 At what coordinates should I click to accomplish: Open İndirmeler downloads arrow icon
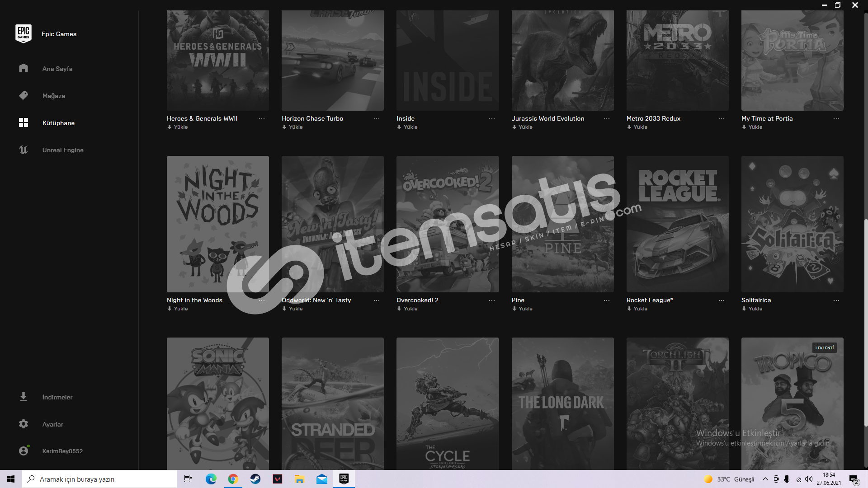24,397
